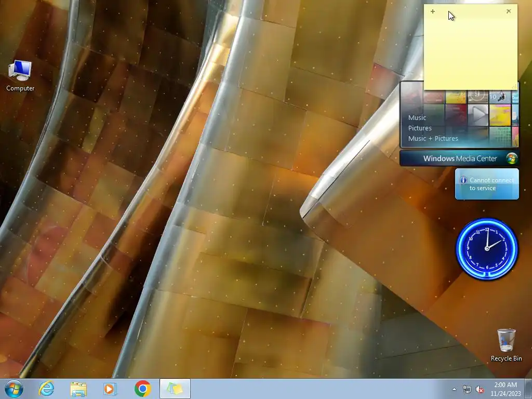Launch Windows Media Player from taskbar
The height and width of the screenshot is (399, 532).
pyautogui.click(x=110, y=389)
